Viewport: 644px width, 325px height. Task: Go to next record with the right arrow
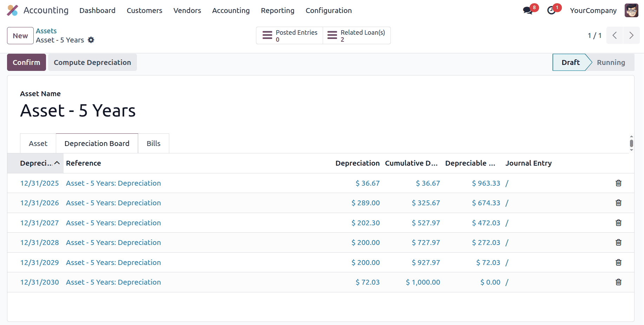point(631,35)
